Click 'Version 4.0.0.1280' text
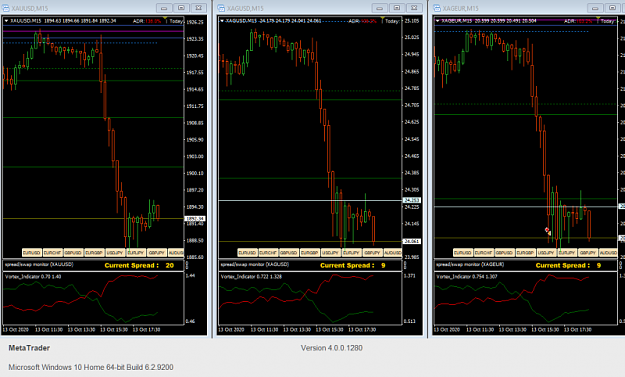 (x=332, y=348)
